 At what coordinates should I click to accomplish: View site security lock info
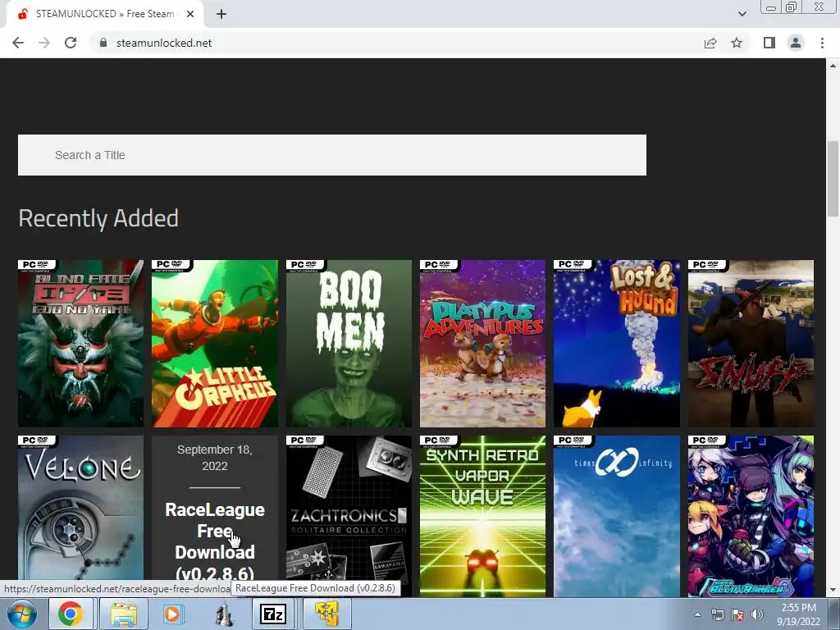pyautogui.click(x=103, y=43)
